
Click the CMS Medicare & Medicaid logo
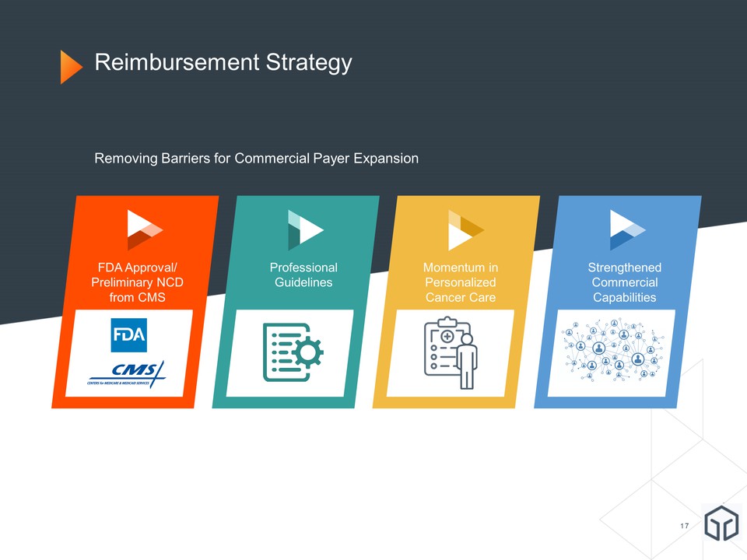click(x=127, y=375)
